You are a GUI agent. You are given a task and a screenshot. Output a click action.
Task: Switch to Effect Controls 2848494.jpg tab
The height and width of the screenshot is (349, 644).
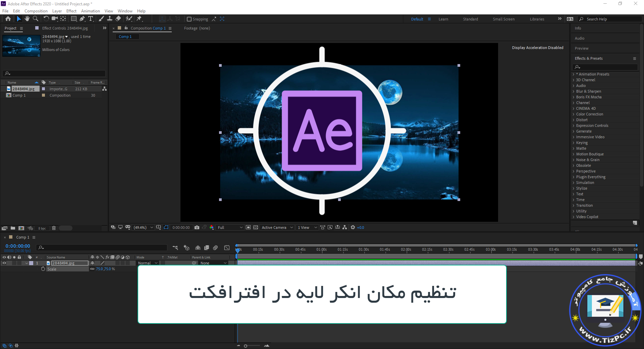[65, 28]
